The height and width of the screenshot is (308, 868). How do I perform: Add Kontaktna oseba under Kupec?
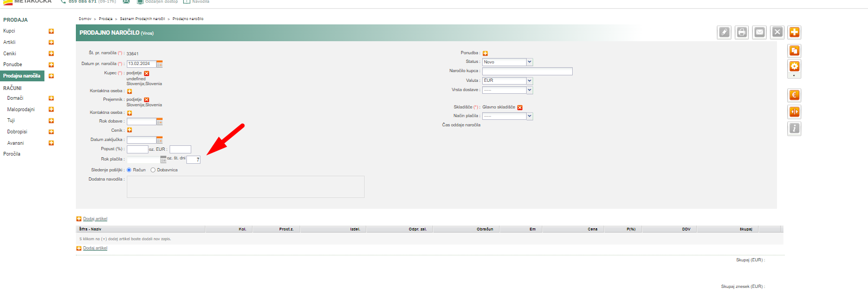tap(129, 91)
